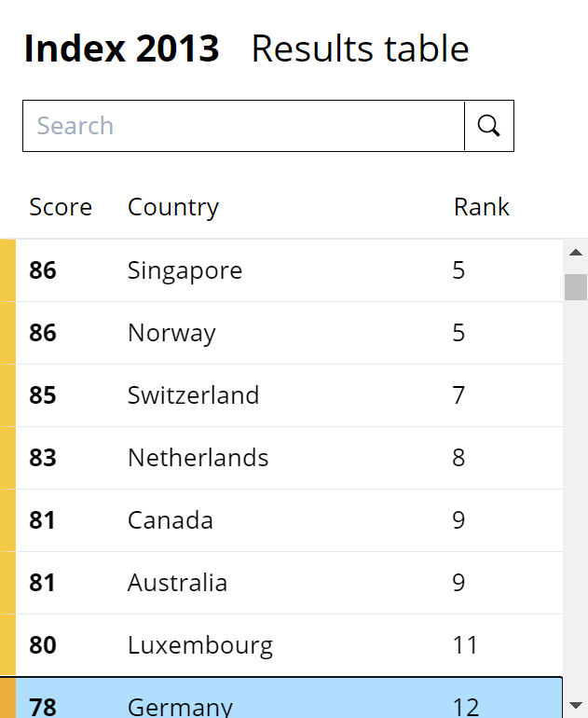This screenshot has width=588, height=718.
Task: Click the Results table heading
Action: click(x=360, y=49)
